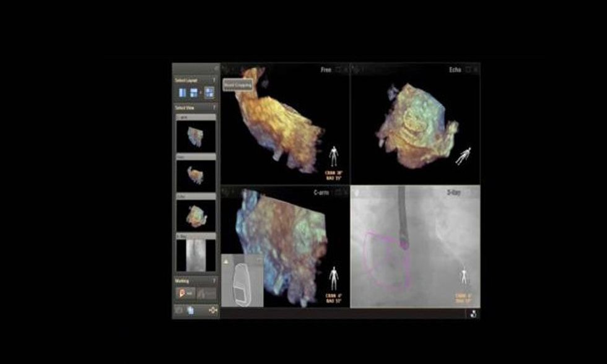Click the Model Cropping tooltip button

[238, 85]
